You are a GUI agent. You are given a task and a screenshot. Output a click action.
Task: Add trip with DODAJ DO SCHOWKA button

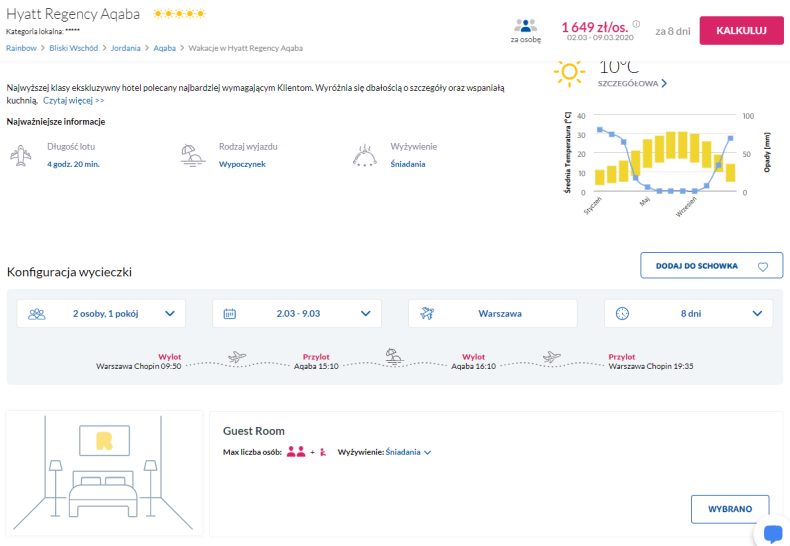tap(711, 265)
